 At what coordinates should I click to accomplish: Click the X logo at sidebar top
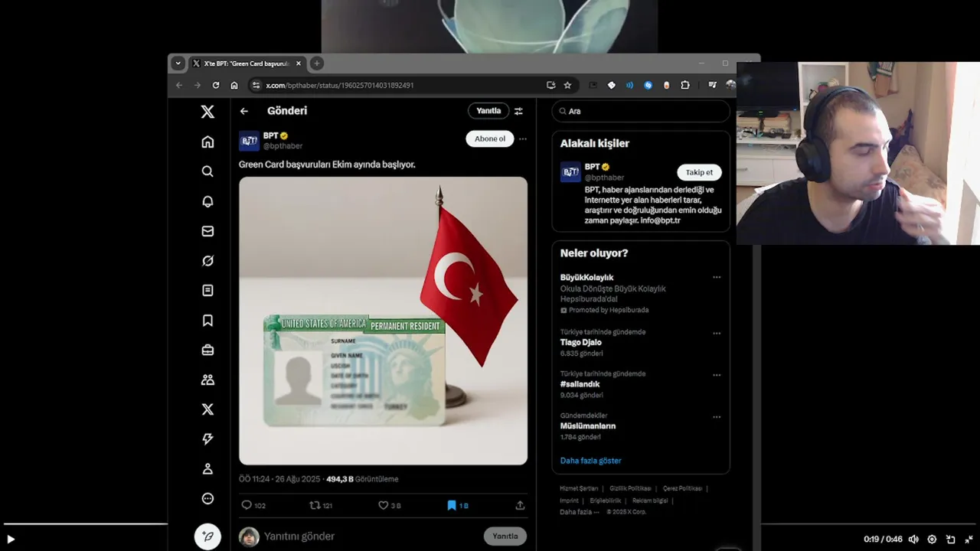coord(207,112)
